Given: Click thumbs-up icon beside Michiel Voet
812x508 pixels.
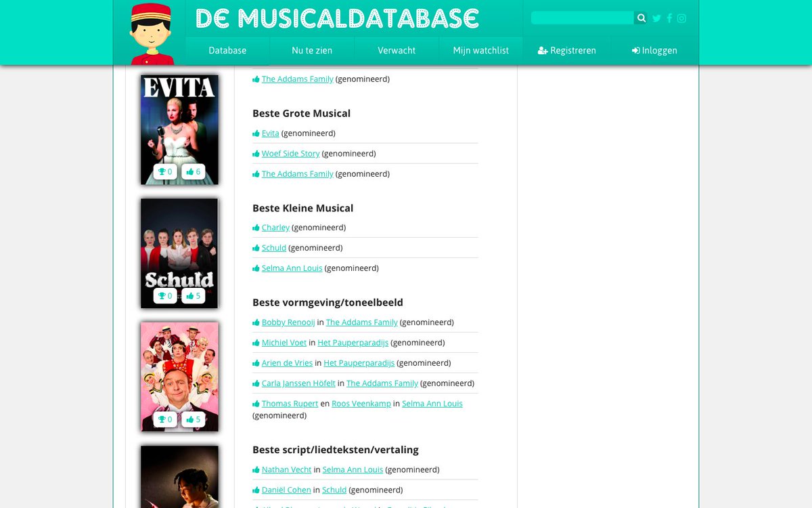Looking at the screenshot, I should click(x=256, y=343).
